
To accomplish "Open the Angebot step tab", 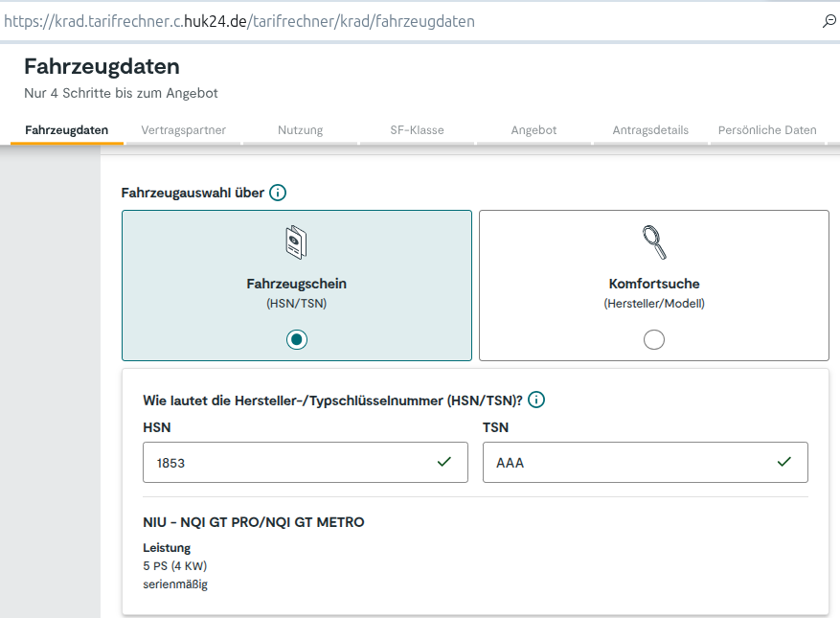I will coord(534,130).
